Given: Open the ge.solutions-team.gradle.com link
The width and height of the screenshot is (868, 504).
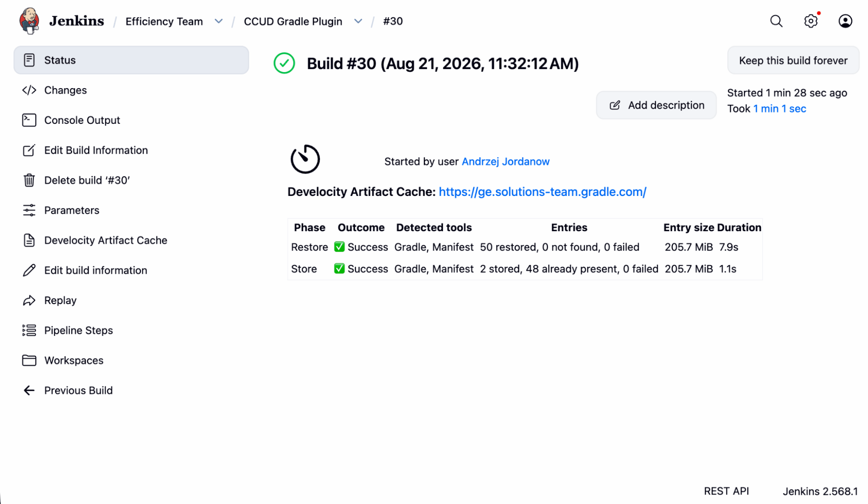Looking at the screenshot, I should pos(542,192).
